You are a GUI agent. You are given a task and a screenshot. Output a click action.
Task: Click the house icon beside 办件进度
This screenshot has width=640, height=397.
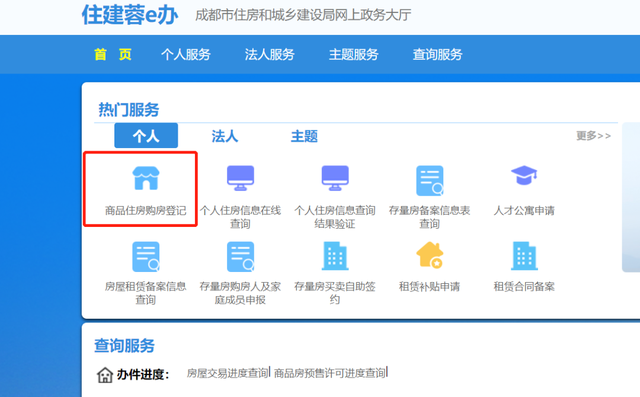click(x=105, y=375)
